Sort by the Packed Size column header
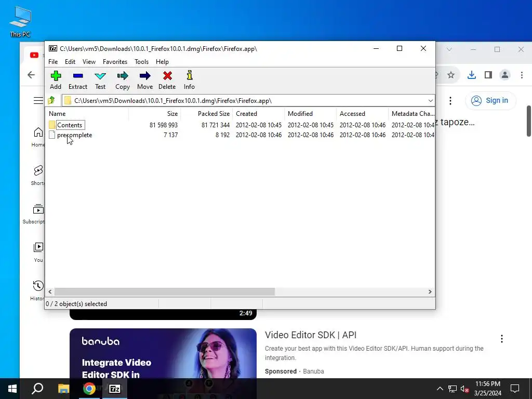532x399 pixels. pyautogui.click(x=207, y=114)
